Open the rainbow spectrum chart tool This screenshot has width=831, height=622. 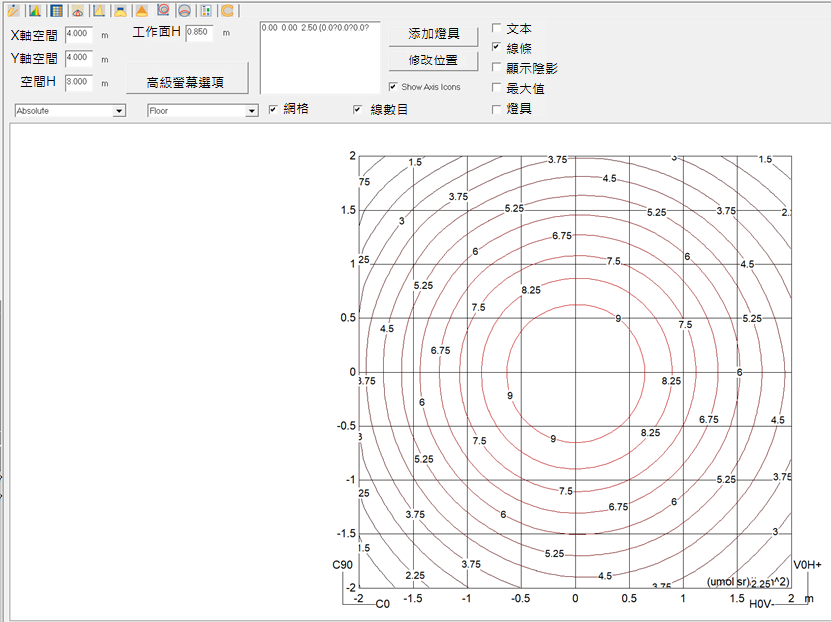(x=35, y=10)
